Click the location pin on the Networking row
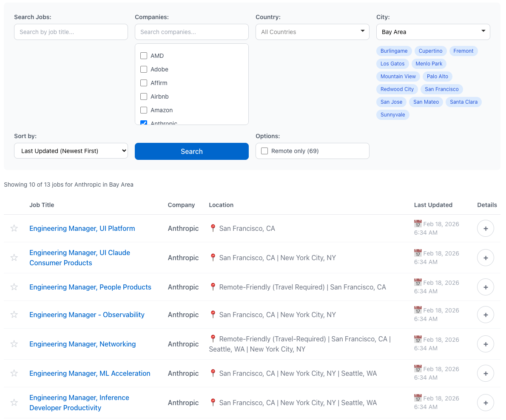Screen dimensions: 506x420 [x=213, y=339]
